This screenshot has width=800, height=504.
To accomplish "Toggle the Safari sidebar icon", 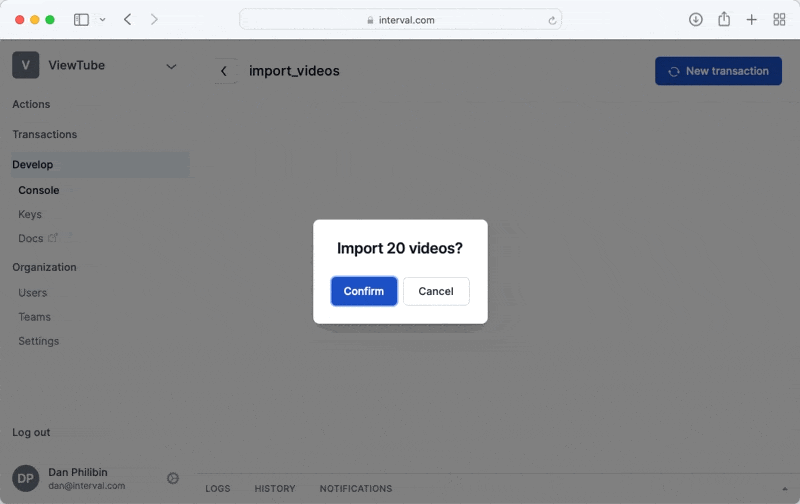I will pyautogui.click(x=81, y=20).
